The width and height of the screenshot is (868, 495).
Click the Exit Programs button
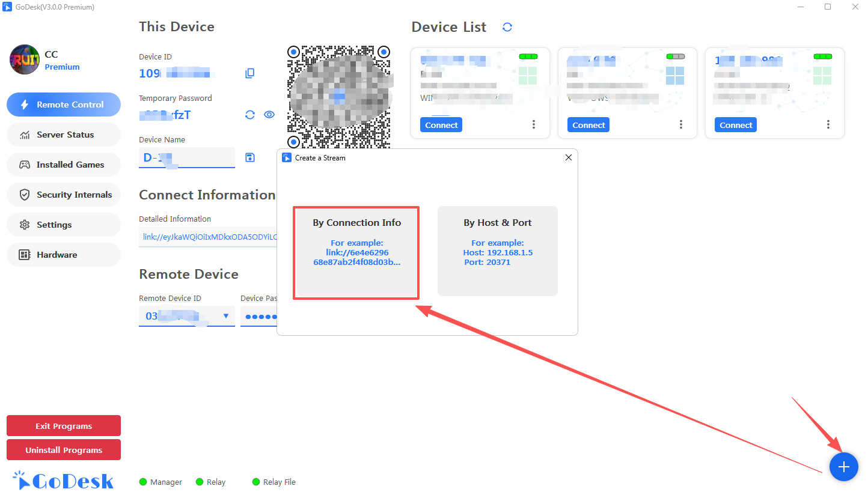pyautogui.click(x=64, y=426)
